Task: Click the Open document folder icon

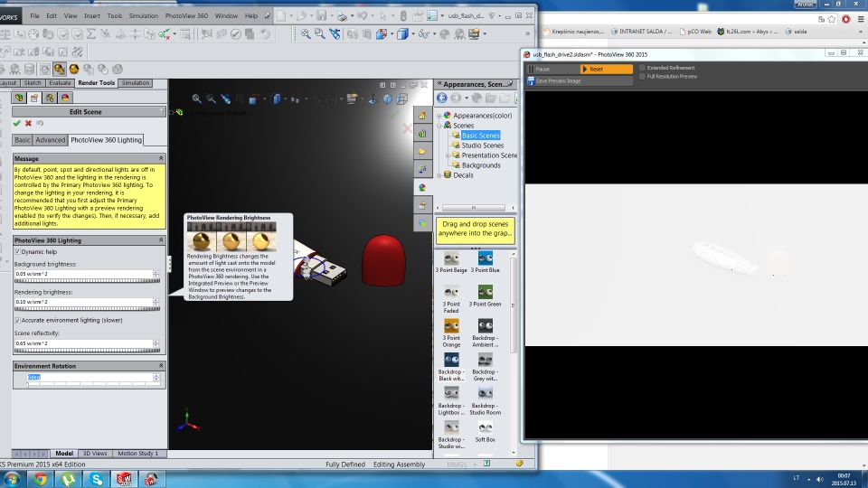Action: [302, 16]
